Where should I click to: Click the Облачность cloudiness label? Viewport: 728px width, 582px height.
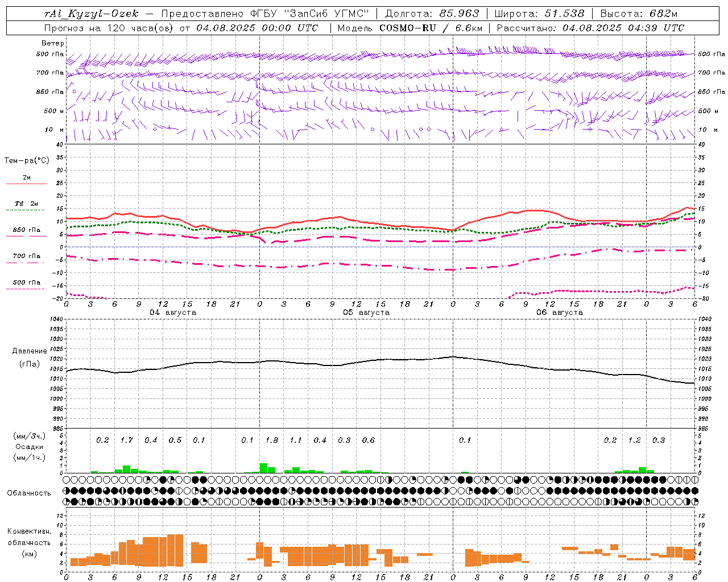point(29,493)
